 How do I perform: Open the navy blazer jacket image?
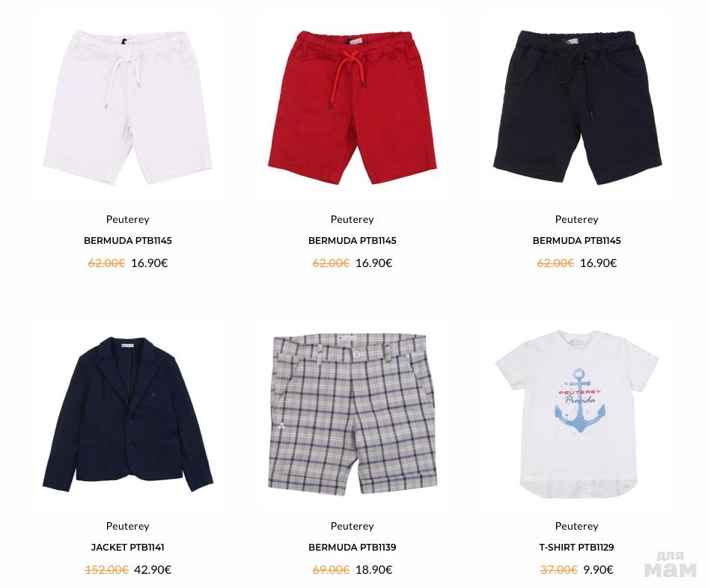tap(128, 414)
